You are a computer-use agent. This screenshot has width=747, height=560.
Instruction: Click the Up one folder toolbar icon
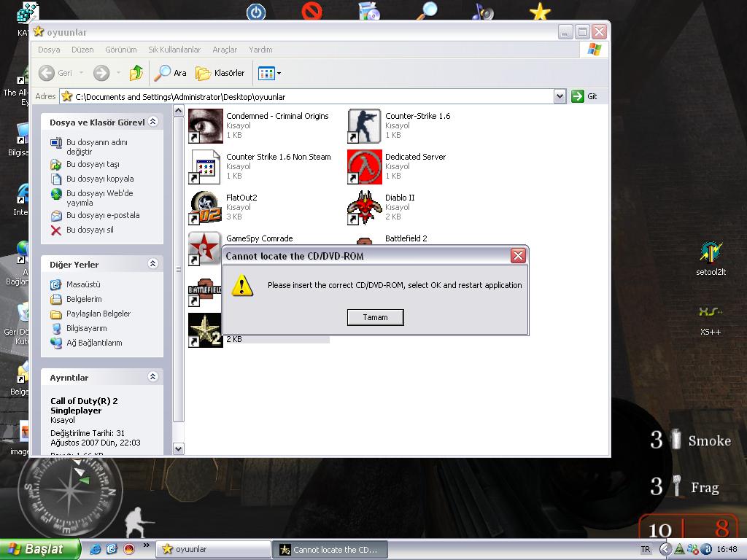point(136,73)
